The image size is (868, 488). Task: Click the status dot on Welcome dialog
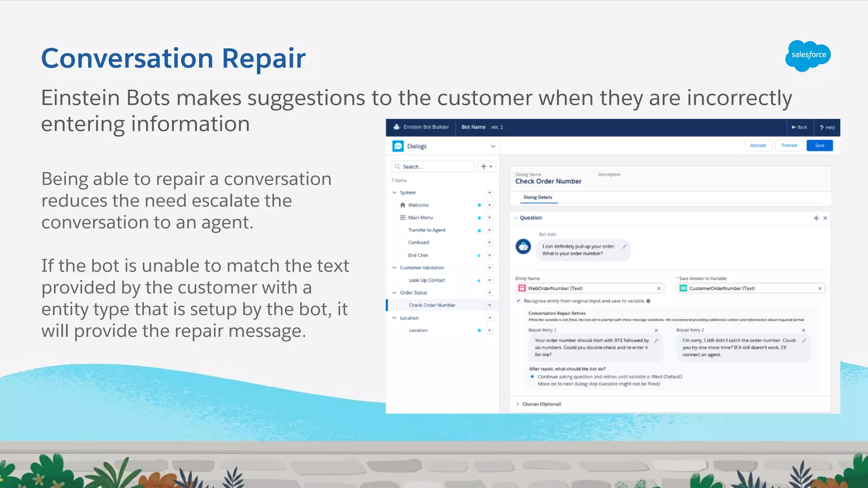pos(479,205)
